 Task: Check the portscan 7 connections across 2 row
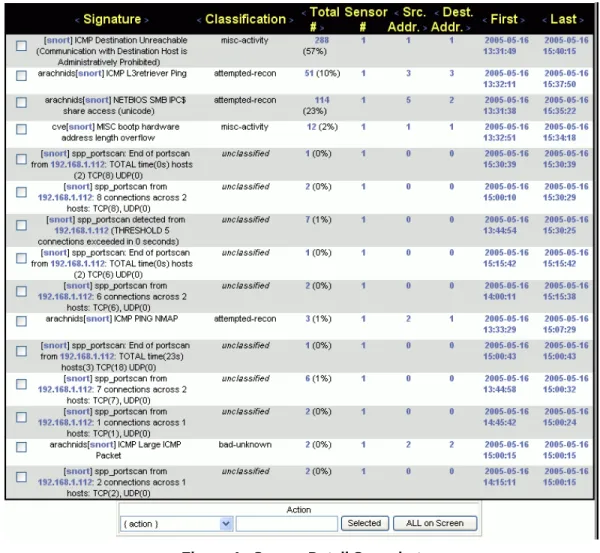[x=21, y=384]
